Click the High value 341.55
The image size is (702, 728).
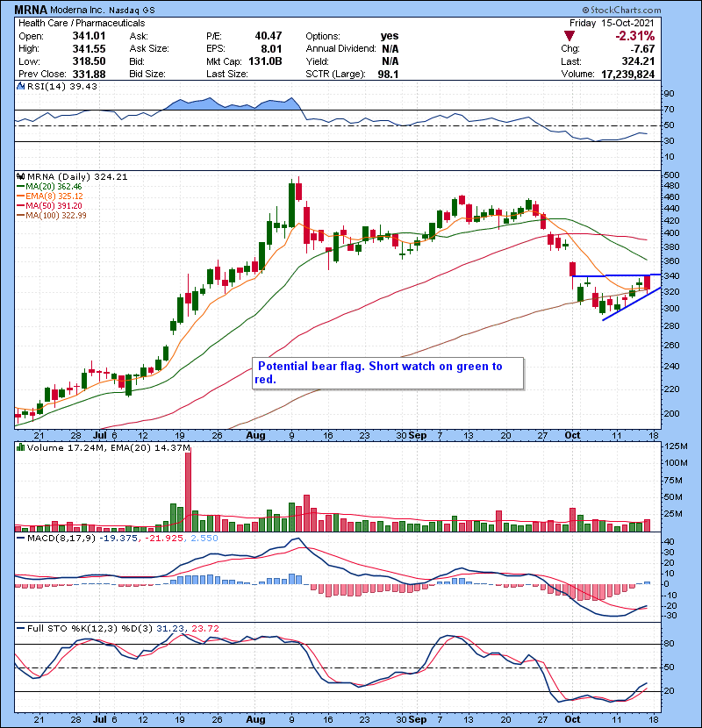[x=89, y=49]
